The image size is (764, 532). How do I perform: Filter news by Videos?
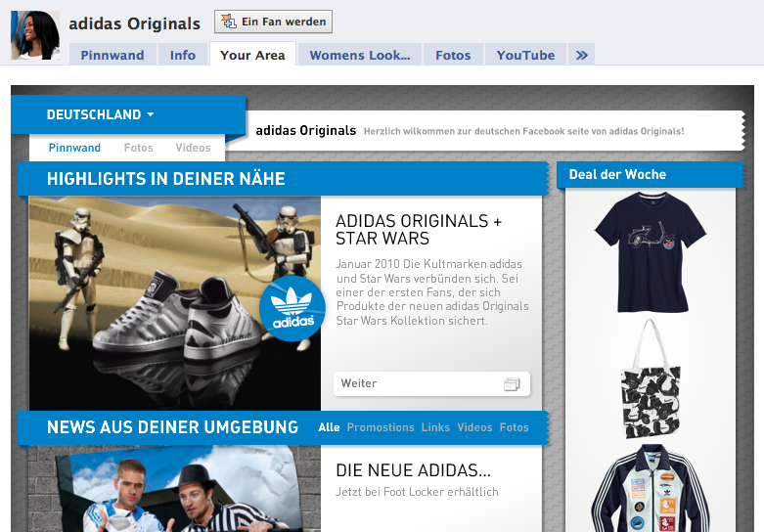pos(474,427)
